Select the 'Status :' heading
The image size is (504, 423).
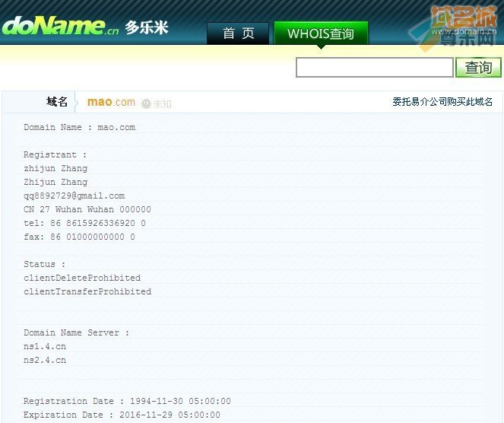44,264
